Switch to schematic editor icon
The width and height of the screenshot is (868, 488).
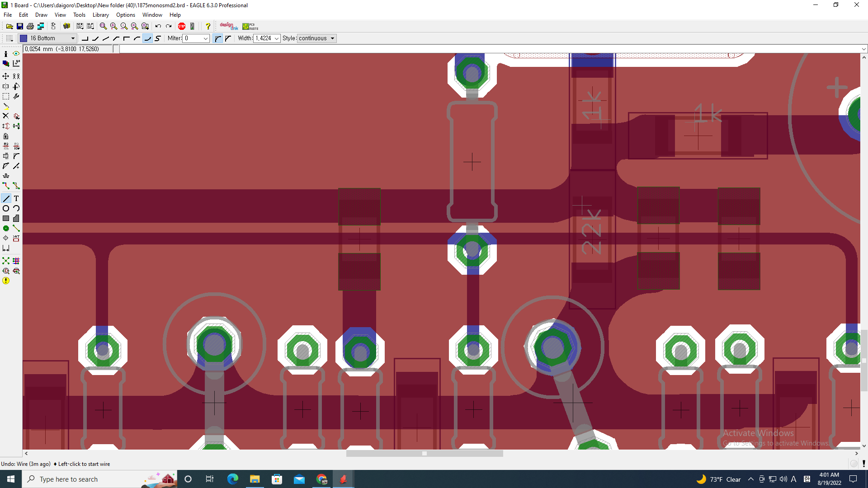point(53,26)
